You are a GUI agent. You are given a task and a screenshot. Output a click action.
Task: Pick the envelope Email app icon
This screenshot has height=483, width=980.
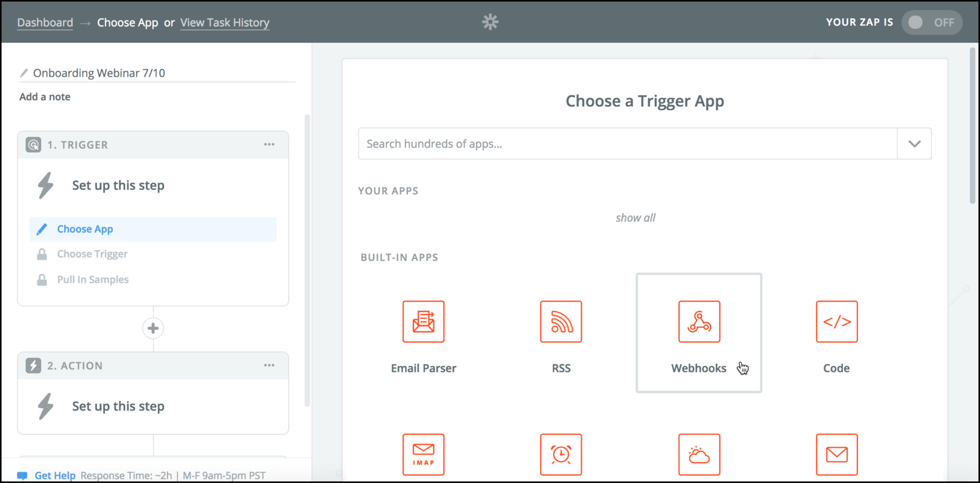click(836, 455)
